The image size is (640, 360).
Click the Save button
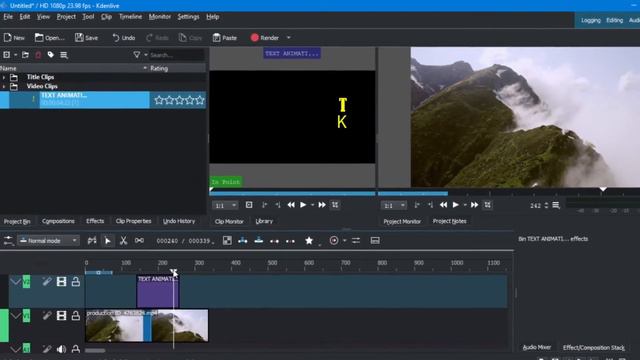(87, 38)
